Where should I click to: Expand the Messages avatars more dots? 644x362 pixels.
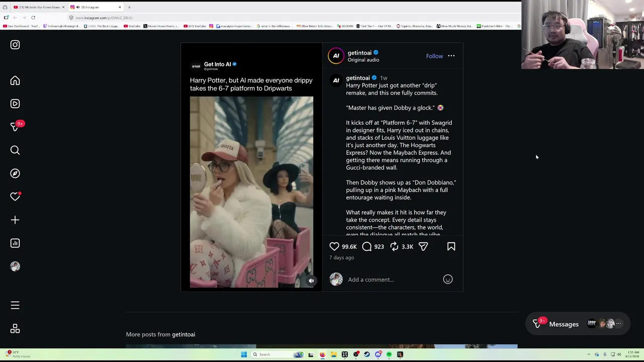click(618, 324)
